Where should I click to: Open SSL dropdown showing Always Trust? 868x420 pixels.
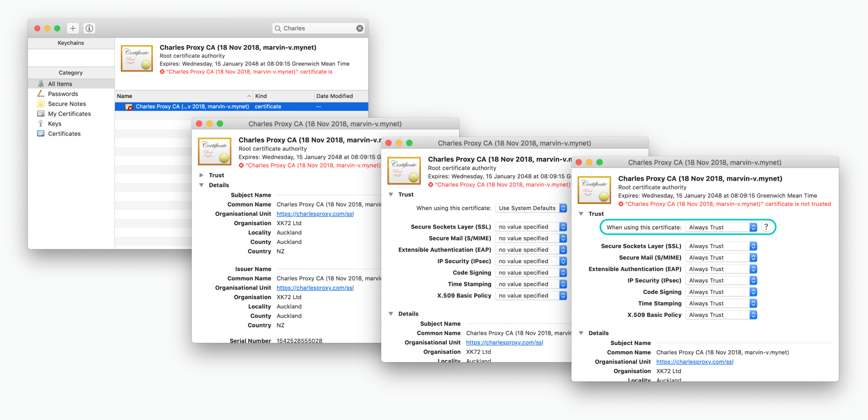click(721, 246)
